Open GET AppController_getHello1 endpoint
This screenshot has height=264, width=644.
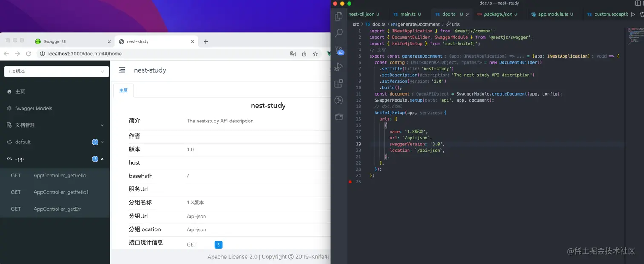[55, 192]
